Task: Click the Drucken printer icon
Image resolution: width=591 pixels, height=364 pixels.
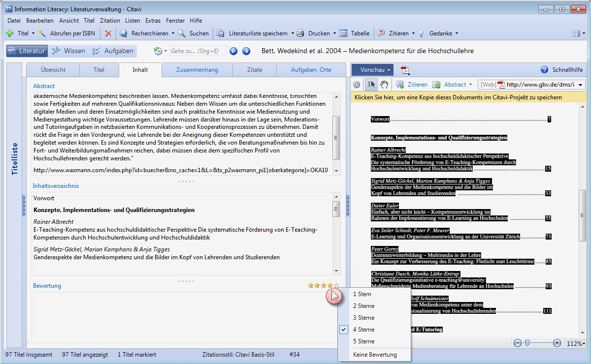Action: pyautogui.click(x=300, y=33)
